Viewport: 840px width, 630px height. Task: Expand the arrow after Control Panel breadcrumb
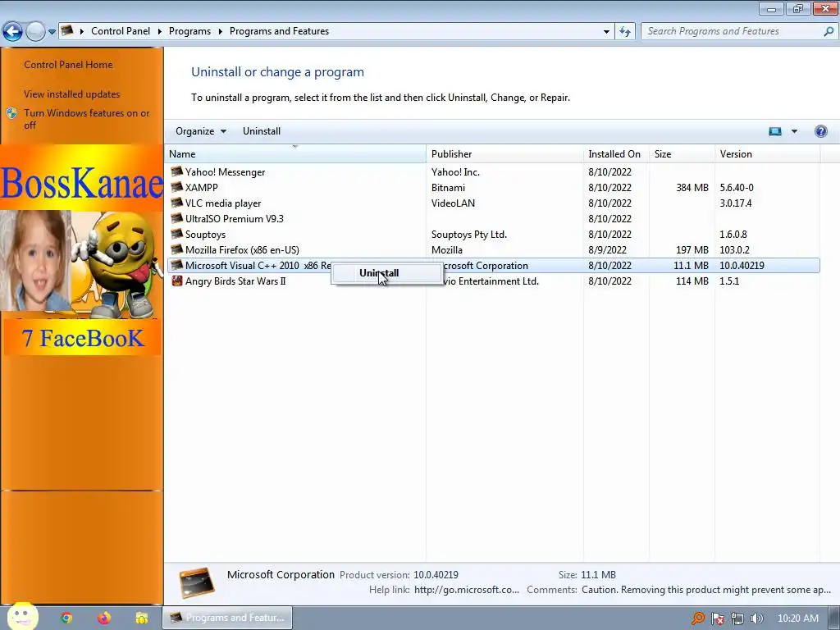(x=160, y=31)
